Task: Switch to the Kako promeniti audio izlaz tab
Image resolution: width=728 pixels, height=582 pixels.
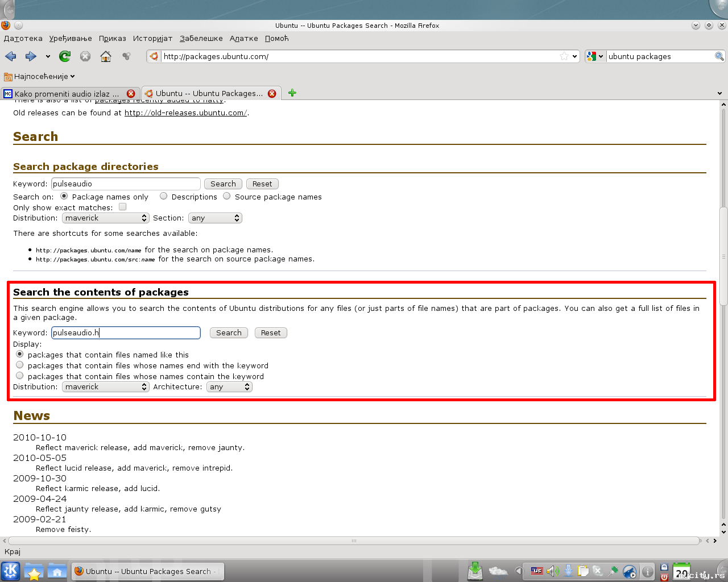Action: (x=69, y=94)
